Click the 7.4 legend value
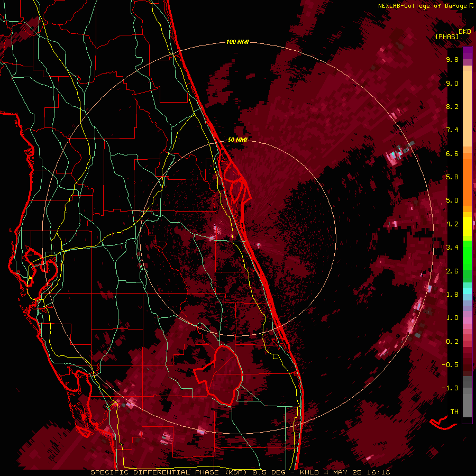The width and height of the screenshot is (476, 476). coord(452,130)
